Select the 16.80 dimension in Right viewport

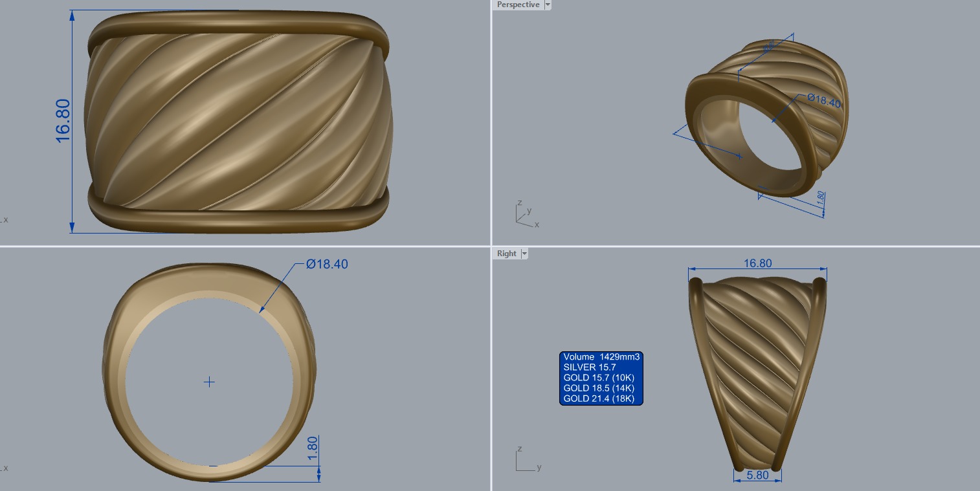(x=757, y=263)
